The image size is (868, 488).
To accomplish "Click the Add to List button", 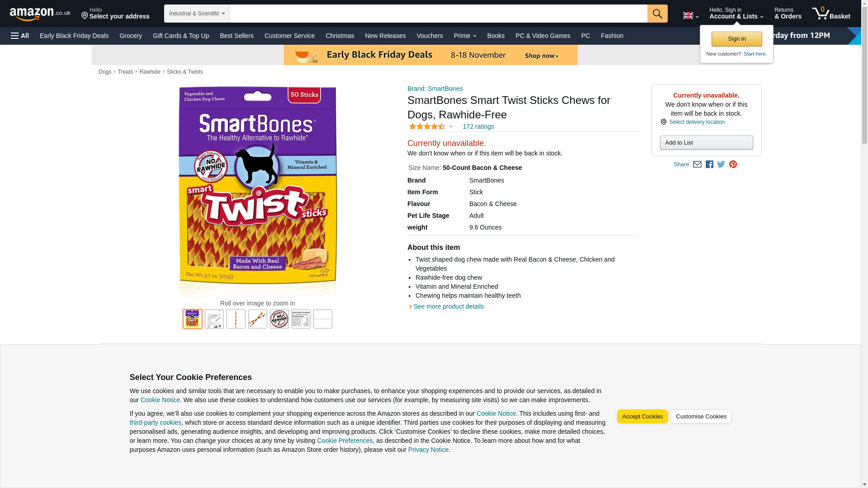I will click(706, 143).
